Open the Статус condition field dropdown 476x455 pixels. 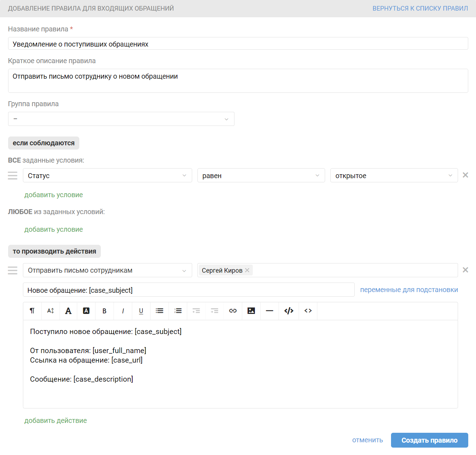(108, 175)
